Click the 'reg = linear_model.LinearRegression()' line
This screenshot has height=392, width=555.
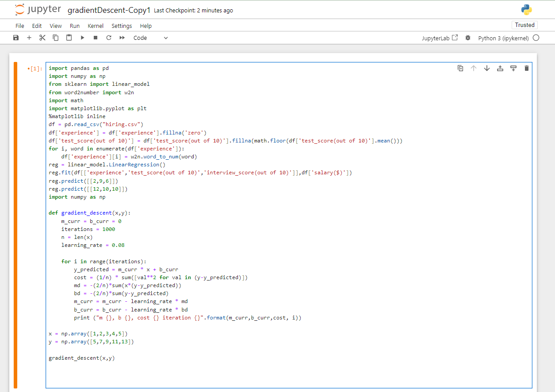click(107, 165)
